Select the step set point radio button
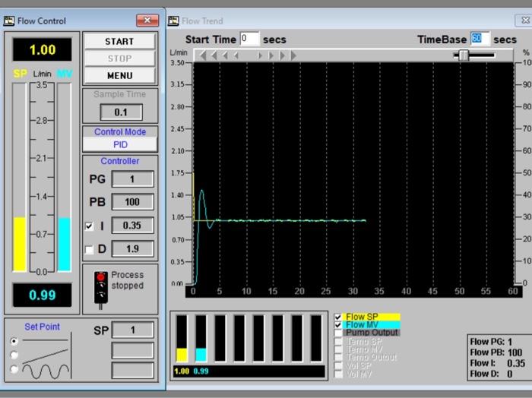The width and height of the screenshot is (532, 398). (14, 341)
